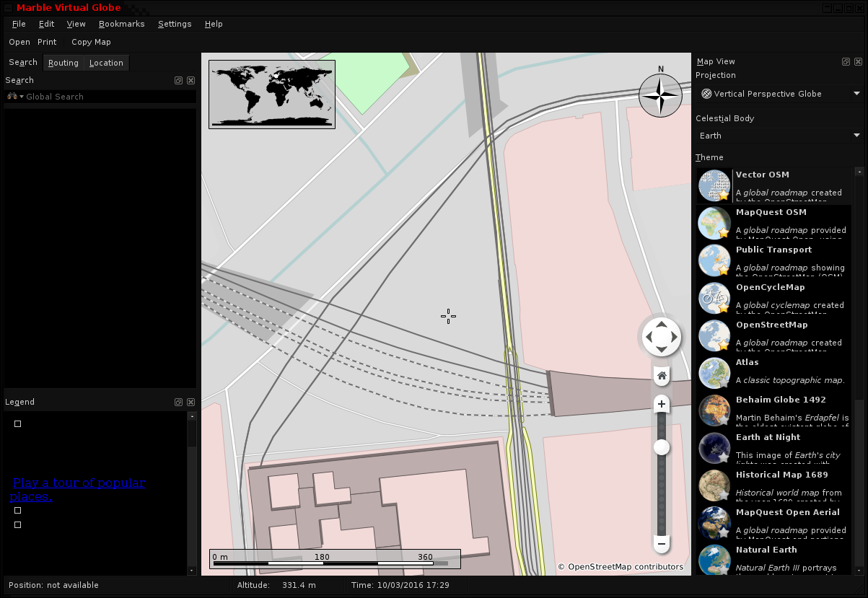This screenshot has height=598, width=868.
Task: Float the Legend panel
Action: click(x=178, y=402)
